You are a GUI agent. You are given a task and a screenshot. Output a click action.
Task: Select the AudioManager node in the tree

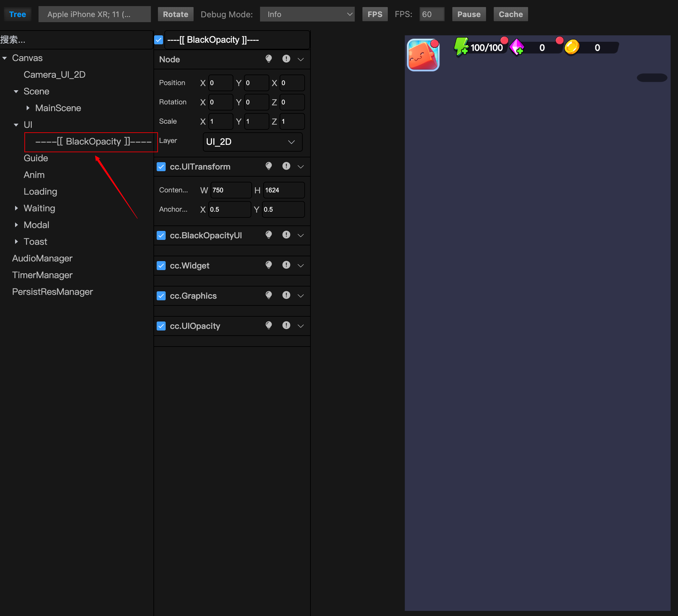click(x=42, y=258)
